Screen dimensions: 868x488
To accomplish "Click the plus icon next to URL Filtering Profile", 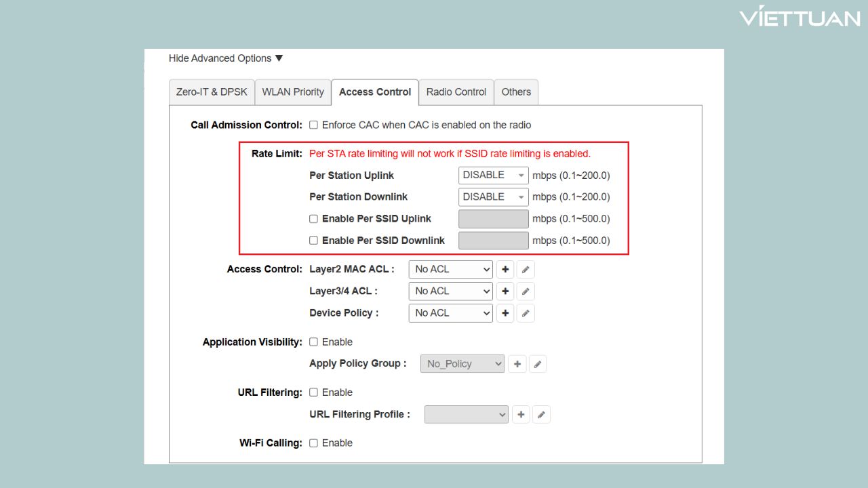I will coord(521,415).
